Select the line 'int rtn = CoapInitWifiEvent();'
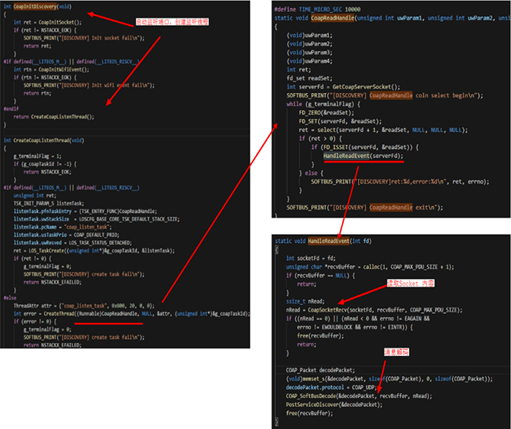The height and width of the screenshot is (429, 511). [x=51, y=70]
